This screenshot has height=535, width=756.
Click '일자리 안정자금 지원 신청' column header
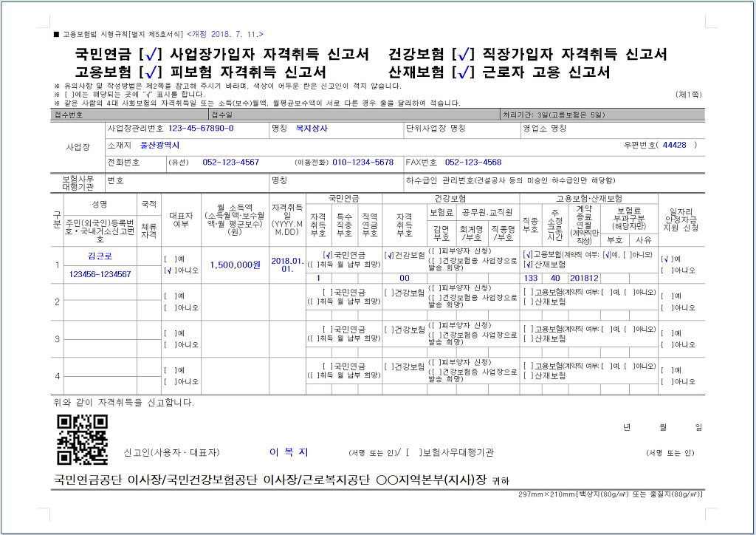pyautogui.click(x=681, y=219)
